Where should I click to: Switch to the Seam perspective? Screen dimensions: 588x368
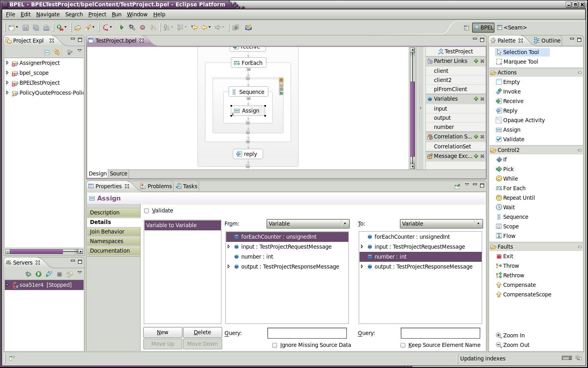coord(512,27)
